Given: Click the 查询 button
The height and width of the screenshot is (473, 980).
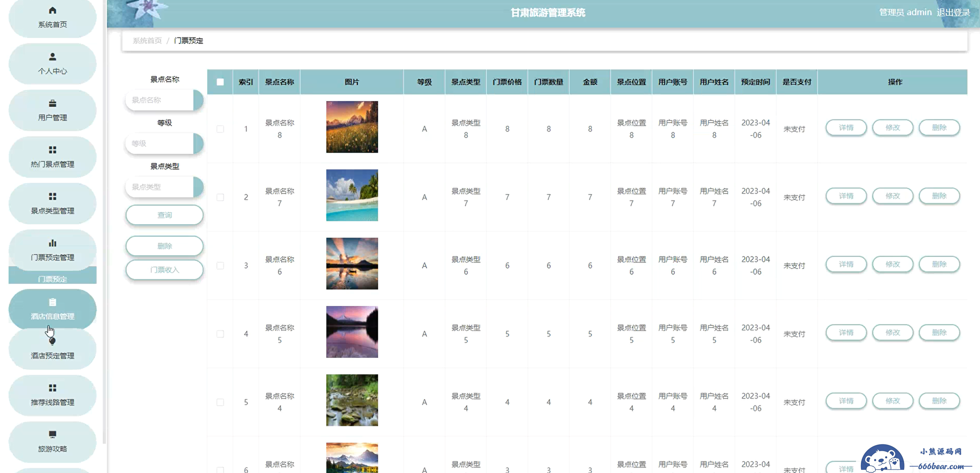Looking at the screenshot, I should tap(164, 215).
